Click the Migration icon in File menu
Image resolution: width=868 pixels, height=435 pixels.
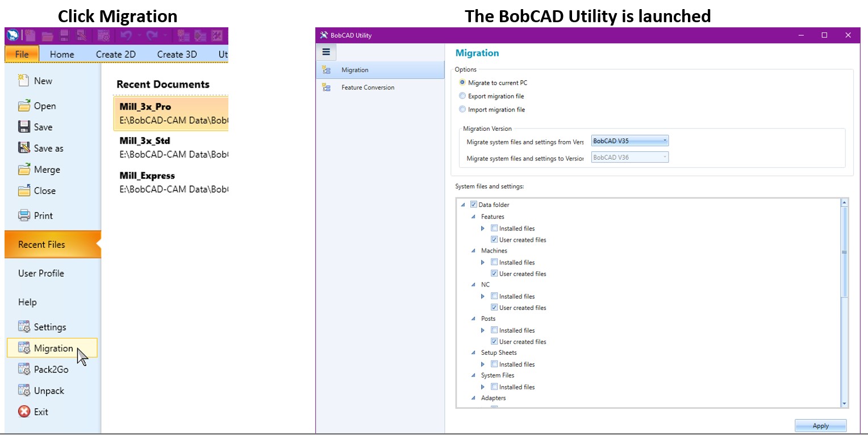[x=24, y=347]
